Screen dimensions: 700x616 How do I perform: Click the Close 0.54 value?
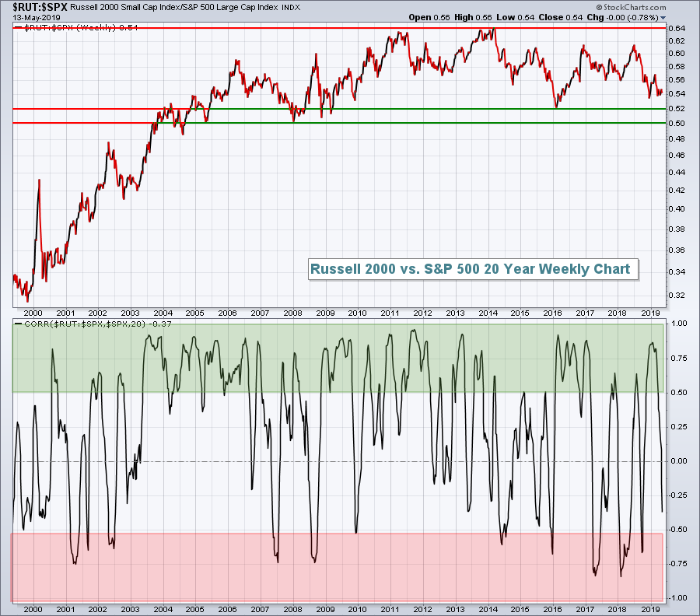(560, 17)
